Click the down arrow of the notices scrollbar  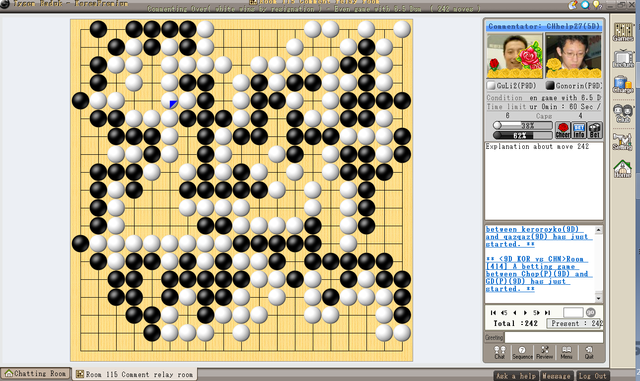pyautogui.click(x=598, y=298)
